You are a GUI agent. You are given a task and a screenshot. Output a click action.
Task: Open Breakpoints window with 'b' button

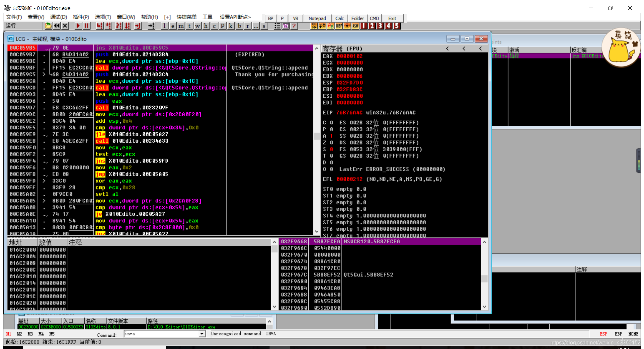239,26
